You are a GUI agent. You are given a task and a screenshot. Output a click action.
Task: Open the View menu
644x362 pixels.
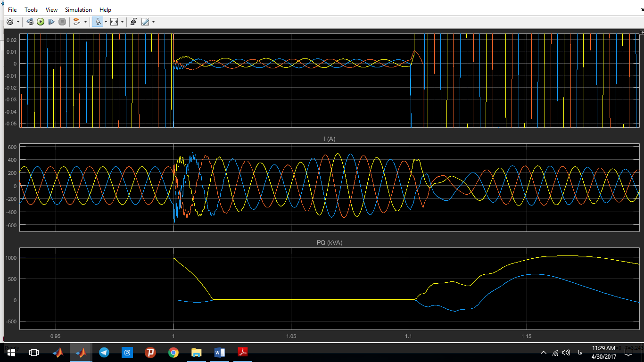point(51,9)
